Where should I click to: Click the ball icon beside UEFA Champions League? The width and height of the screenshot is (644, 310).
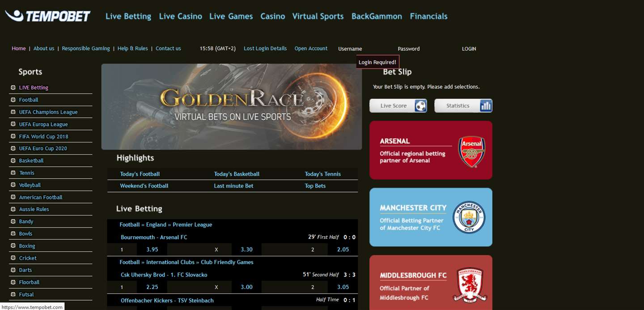pyautogui.click(x=13, y=112)
